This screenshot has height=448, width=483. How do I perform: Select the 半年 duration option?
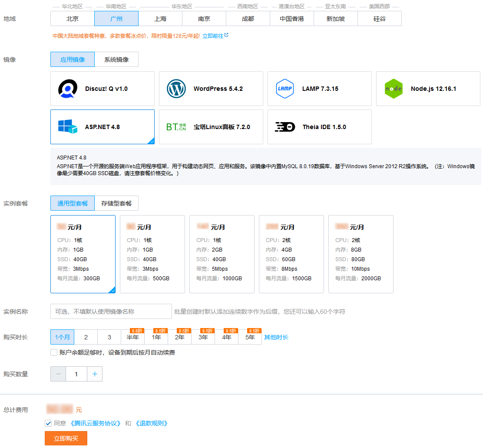tap(133, 337)
